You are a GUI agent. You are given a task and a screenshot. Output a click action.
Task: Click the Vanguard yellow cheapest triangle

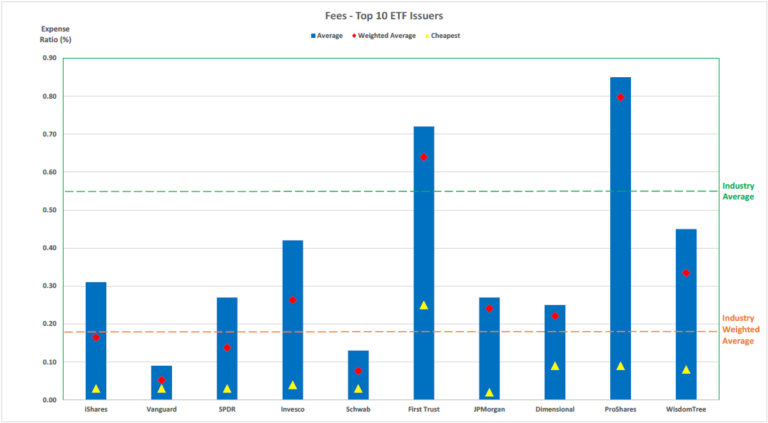[x=162, y=389]
